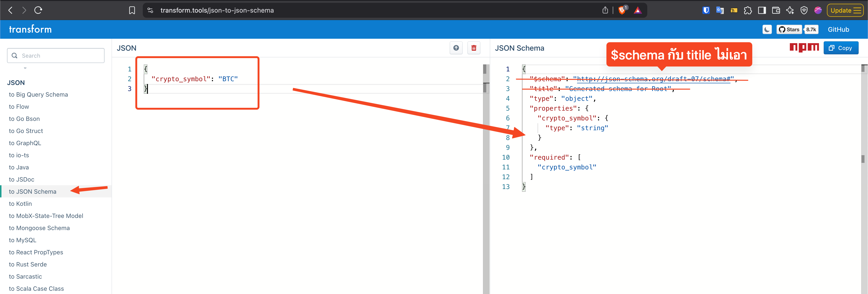Click the sidebar search field
868x294 pixels.
coord(56,55)
